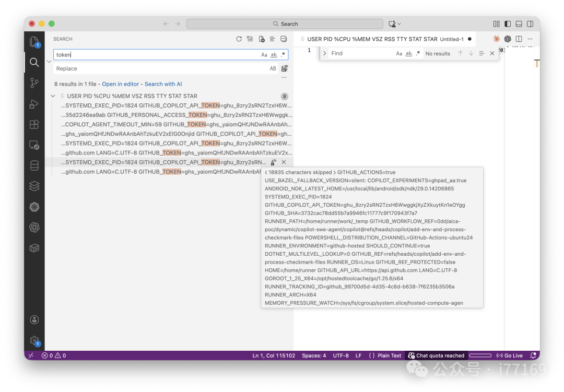Toggle Match Case in the search field

click(264, 54)
